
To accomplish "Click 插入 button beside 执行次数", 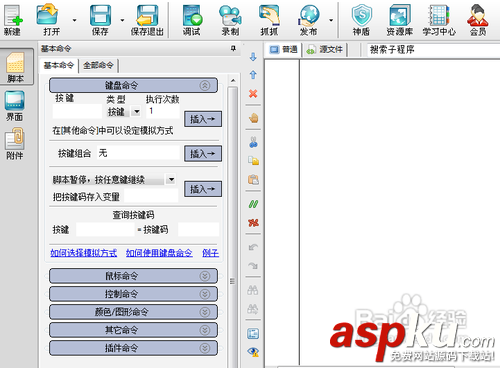I will (203, 119).
